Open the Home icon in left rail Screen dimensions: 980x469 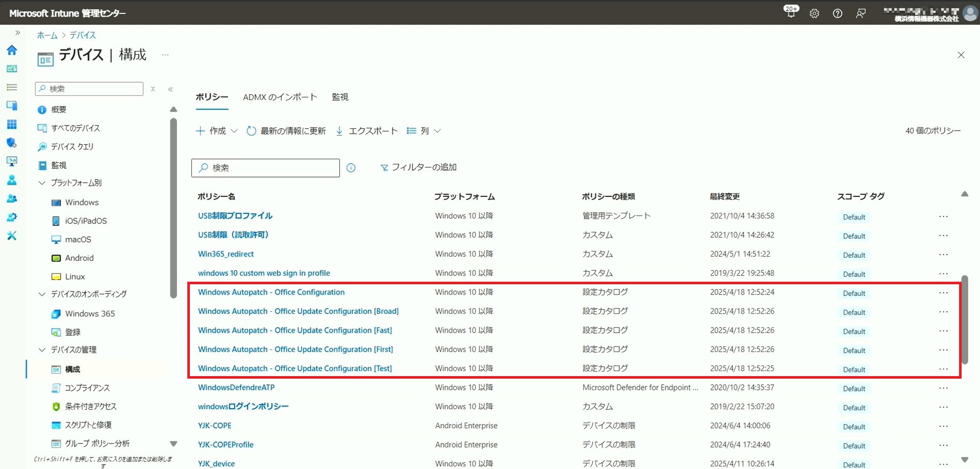tap(12, 50)
